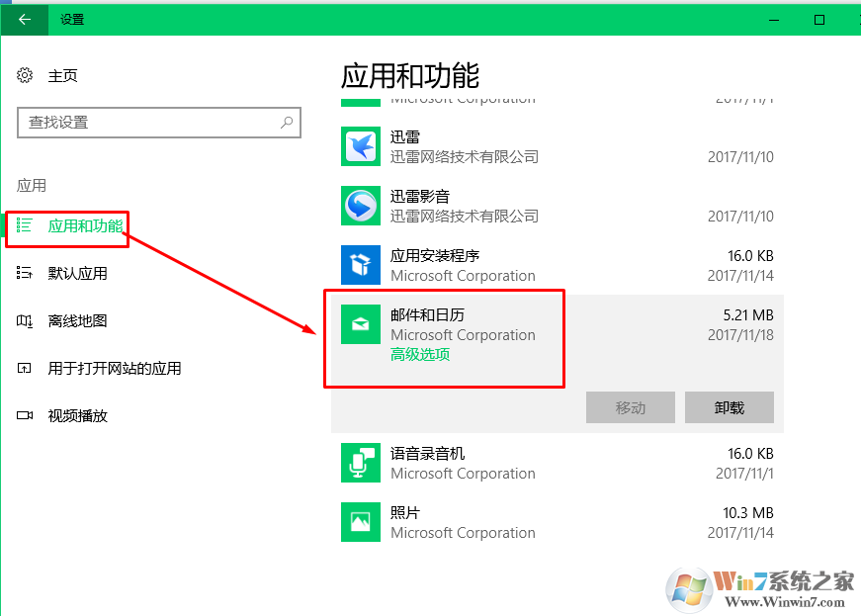Click the 卸载 button
The image size is (861, 616).
pos(730,407)
